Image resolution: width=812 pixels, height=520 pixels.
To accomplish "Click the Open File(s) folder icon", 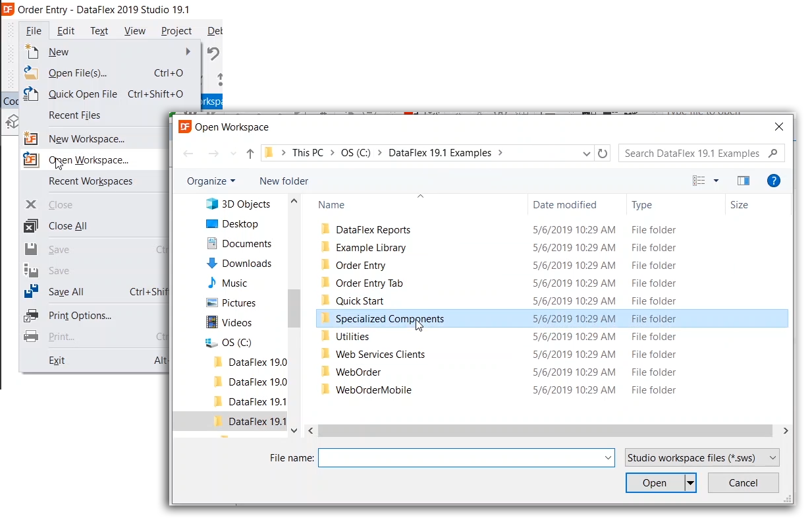I will coord(31,73).
